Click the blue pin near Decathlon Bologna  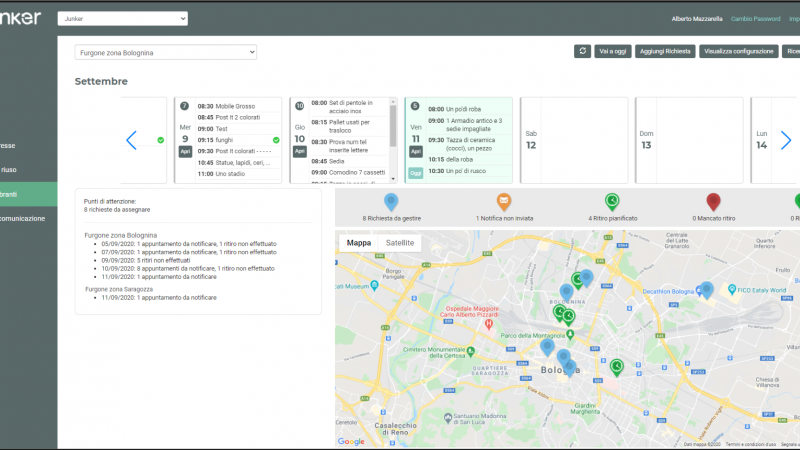pyautogui.click(x=706, y=290)
